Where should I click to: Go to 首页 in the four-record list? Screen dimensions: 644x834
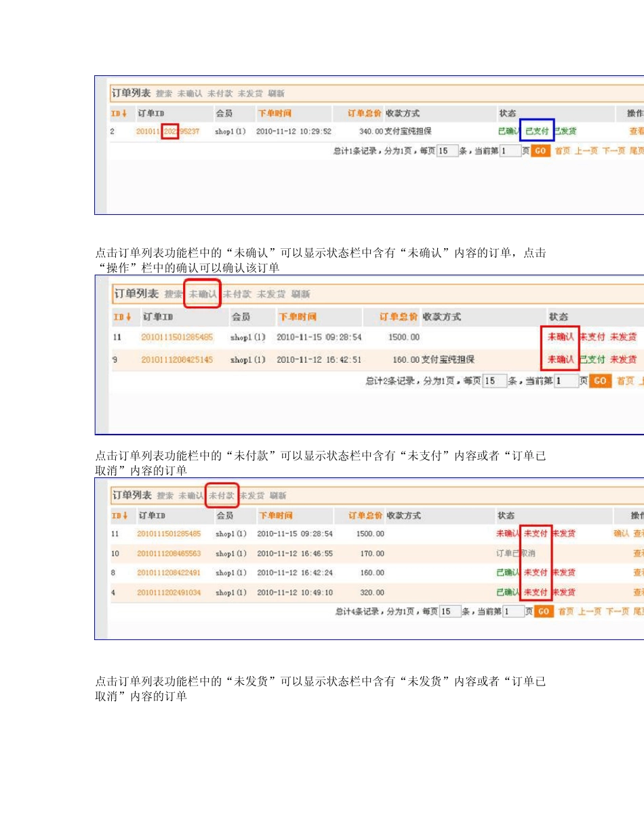[x=566, y=612]
